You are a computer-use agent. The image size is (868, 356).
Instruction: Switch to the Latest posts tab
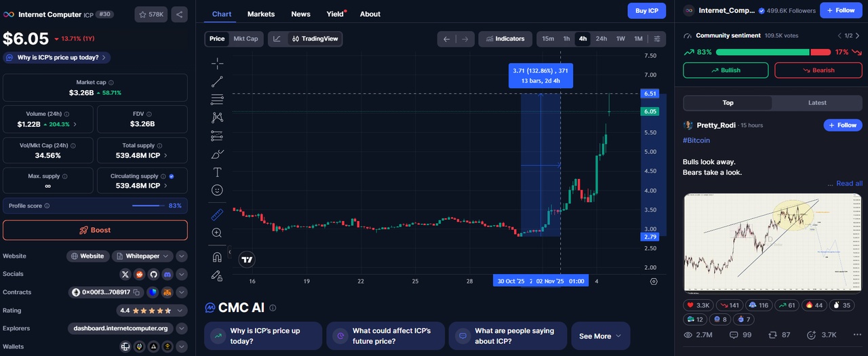coord(817,103)
